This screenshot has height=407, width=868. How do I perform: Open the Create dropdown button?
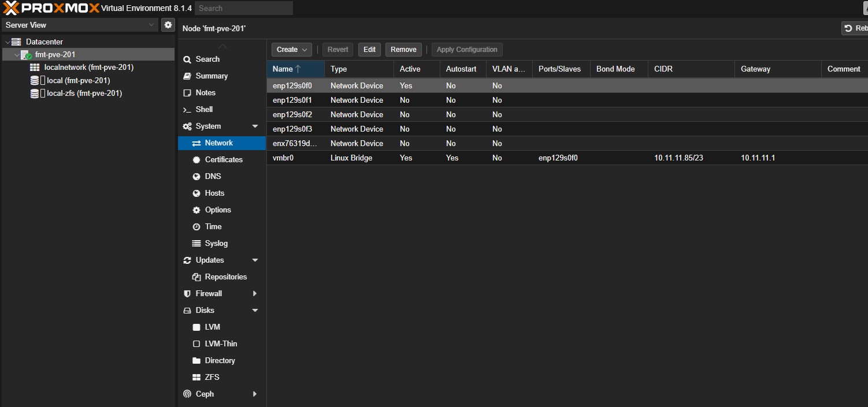pos(291,50)
